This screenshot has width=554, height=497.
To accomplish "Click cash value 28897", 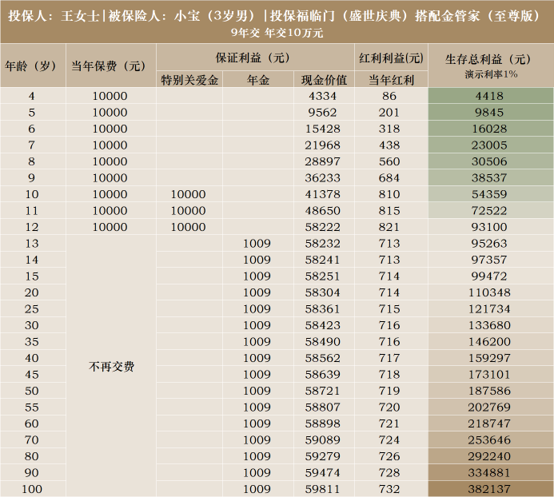I will (323, 162).
